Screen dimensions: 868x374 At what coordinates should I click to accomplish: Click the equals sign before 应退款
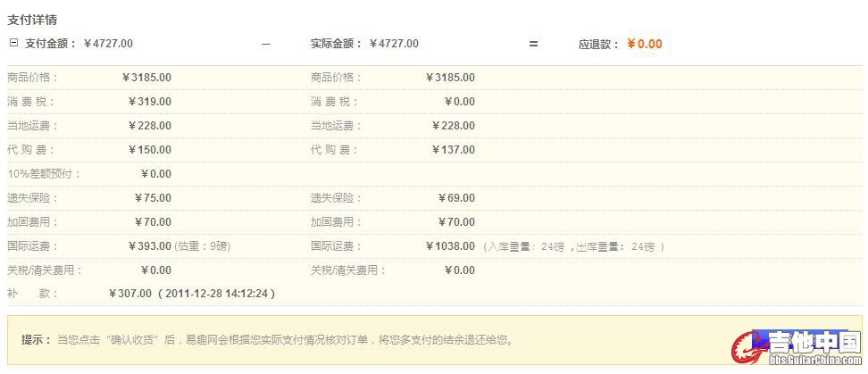(x=533, y=44)
